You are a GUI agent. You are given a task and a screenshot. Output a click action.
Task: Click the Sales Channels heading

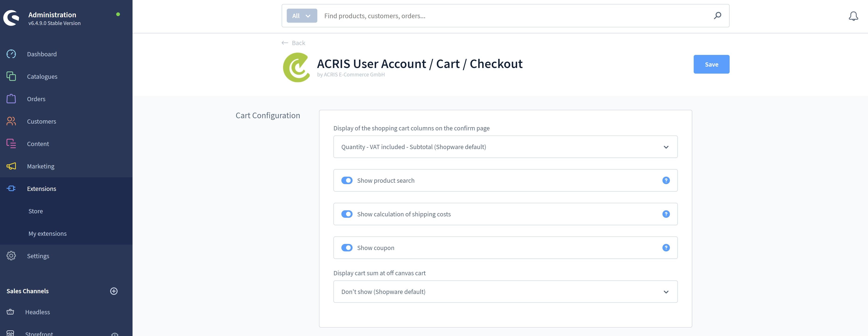pyautogui.click(x=28, y=291)
